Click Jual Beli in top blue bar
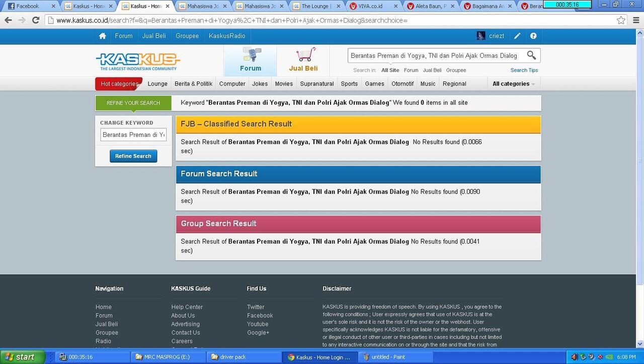This screenshot has height=364, width=644. pyautogui.click(x=154, y=36)
